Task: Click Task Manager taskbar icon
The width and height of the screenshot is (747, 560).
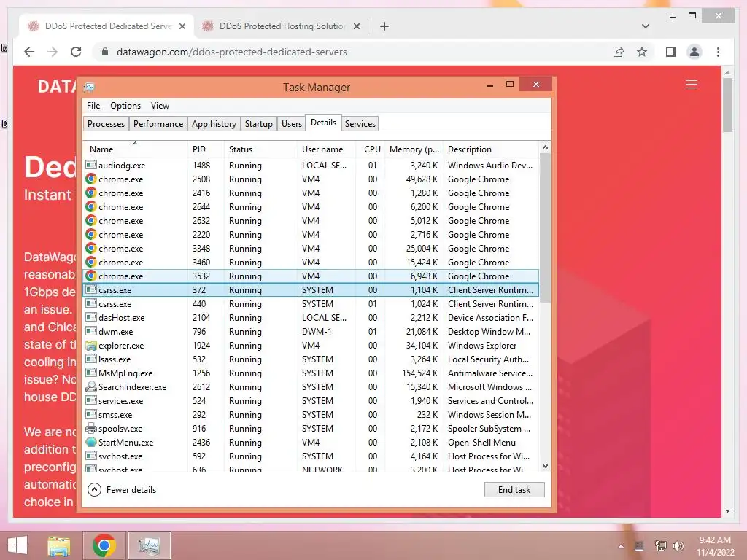Action: (x=149, y=545)
